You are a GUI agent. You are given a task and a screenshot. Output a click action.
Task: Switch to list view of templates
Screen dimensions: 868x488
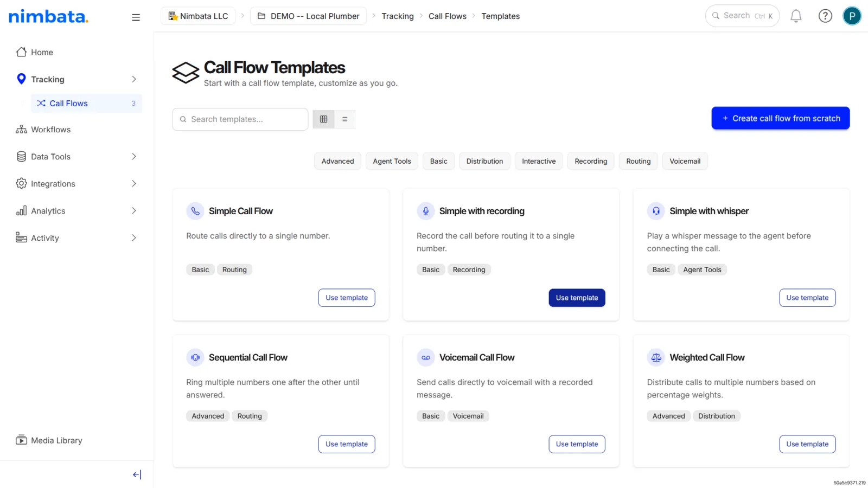click(345, 119)
